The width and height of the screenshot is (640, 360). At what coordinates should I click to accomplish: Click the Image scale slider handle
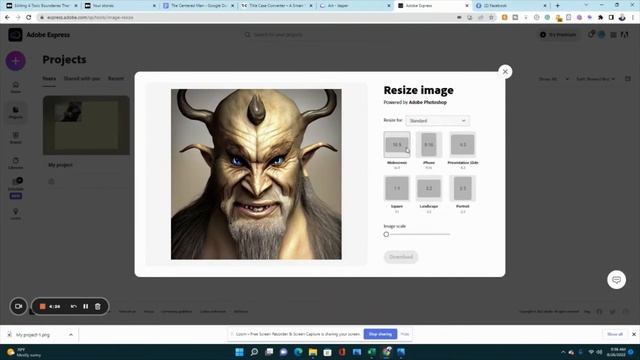pos(386,234)
